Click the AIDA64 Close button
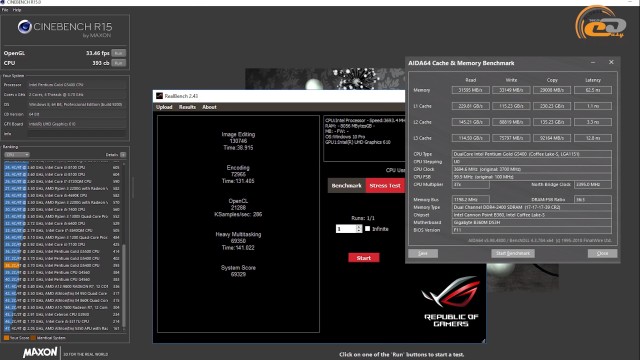Screen dimensions: 640x360 pos(602,253)
